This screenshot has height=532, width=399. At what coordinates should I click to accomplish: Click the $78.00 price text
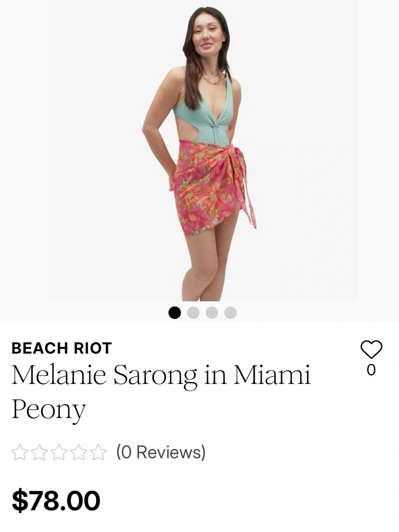tap(56, 501)
